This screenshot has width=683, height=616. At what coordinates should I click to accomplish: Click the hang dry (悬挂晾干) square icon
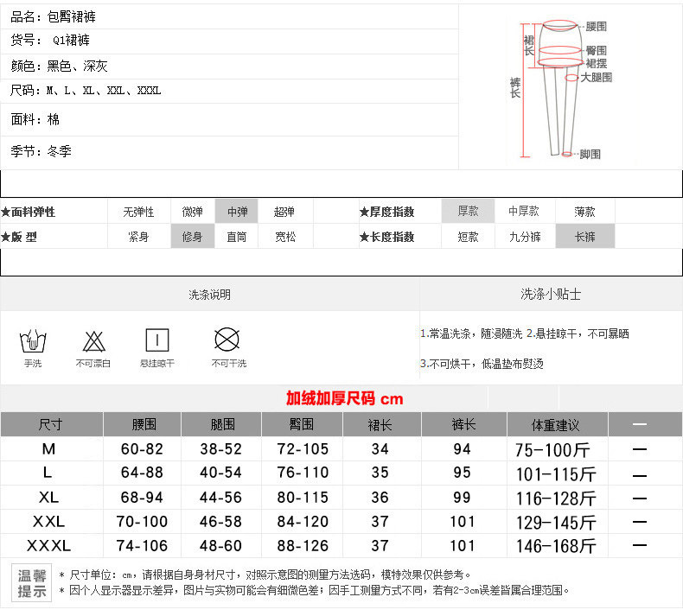click(157, 340)
